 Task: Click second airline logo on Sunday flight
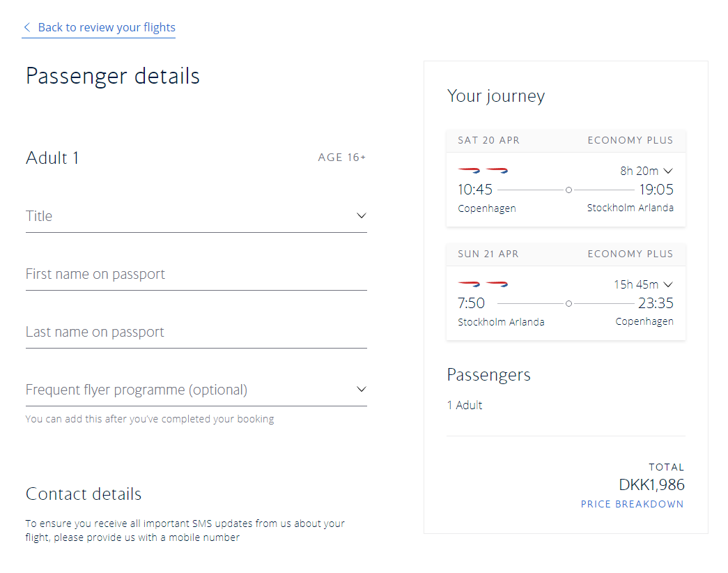[497, 284]
